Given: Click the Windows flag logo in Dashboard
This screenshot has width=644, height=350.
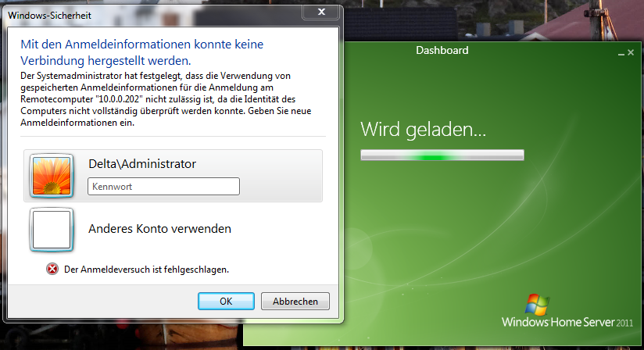Looking at the screenshot, I should (x=538, y=305).
